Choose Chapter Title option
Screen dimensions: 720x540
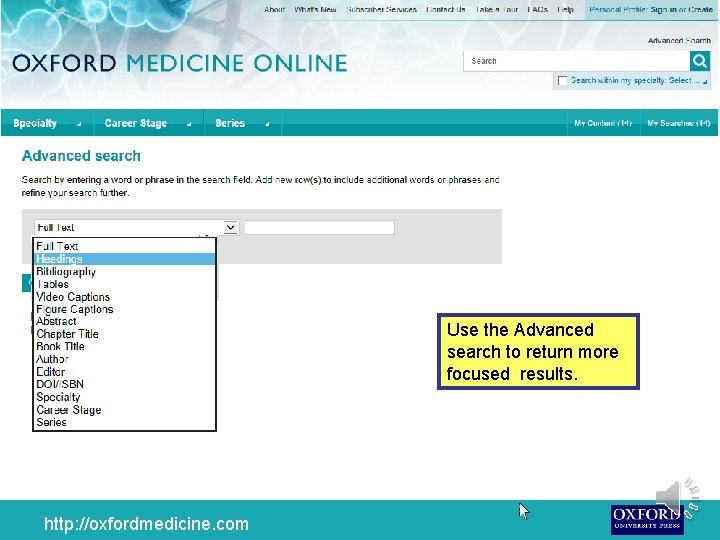click(124, 334)
